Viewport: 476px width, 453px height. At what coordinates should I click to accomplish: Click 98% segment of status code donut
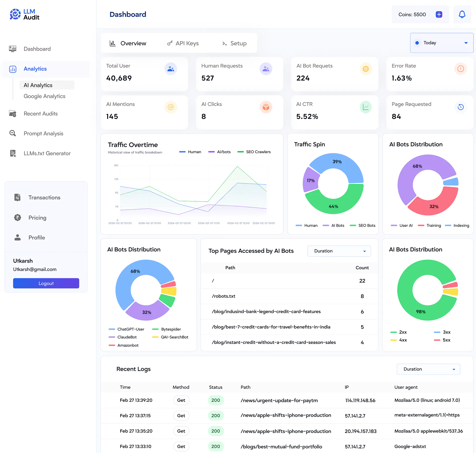421,311
